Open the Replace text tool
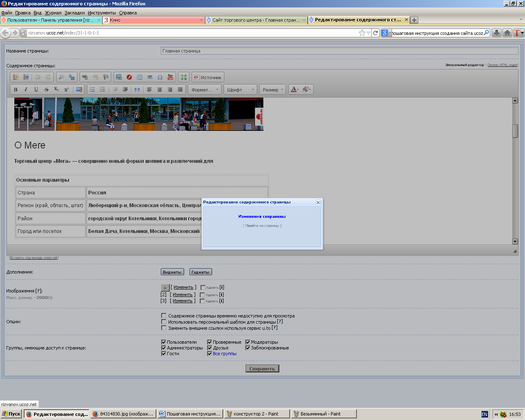The width and height of the screenshot is (525, 420). (x=72, y=77)
